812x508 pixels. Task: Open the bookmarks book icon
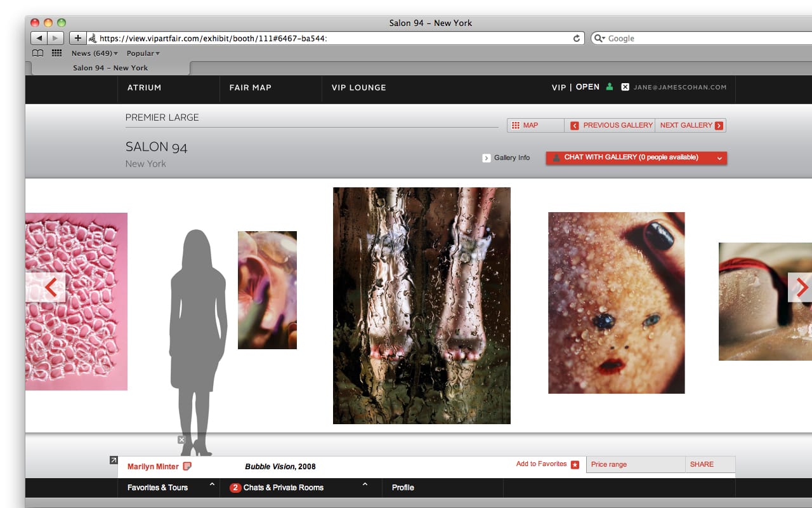(38, 53)
